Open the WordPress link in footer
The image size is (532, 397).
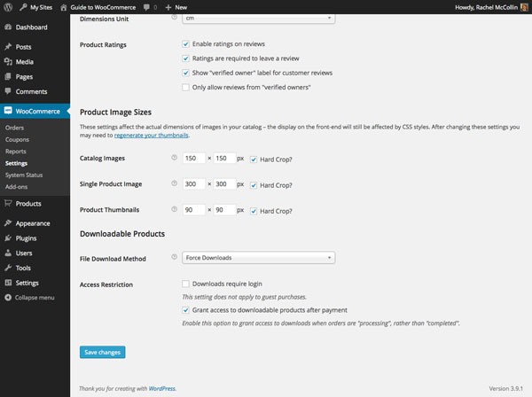pos(162,388)
